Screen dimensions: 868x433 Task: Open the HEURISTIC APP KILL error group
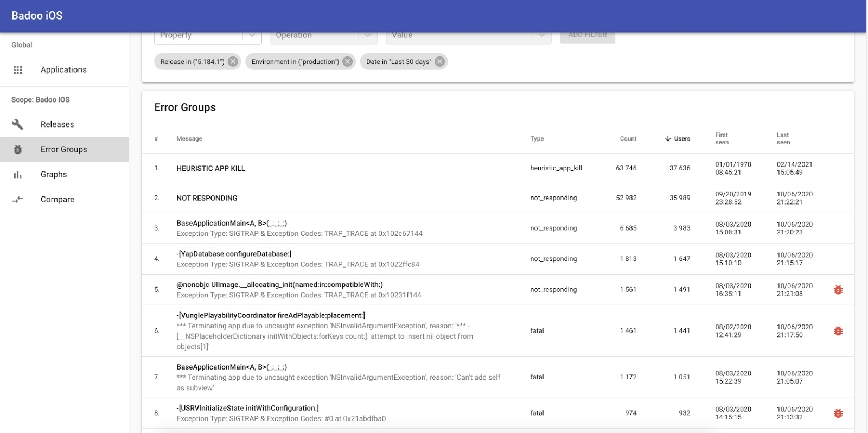point(498,168)
